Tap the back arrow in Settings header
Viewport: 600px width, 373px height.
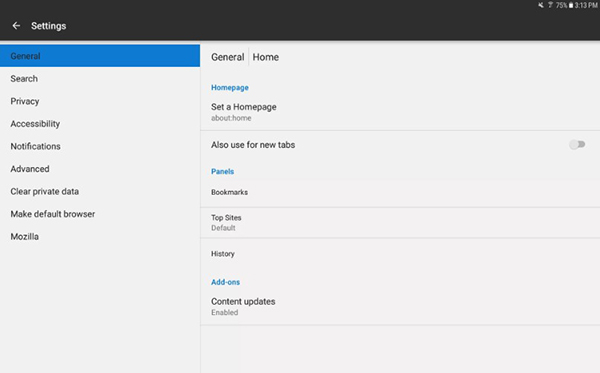coord(16,26)
